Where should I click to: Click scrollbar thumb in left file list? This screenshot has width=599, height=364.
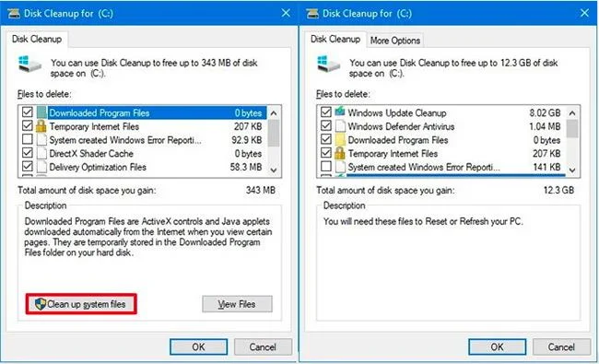[x=274, y=134]
